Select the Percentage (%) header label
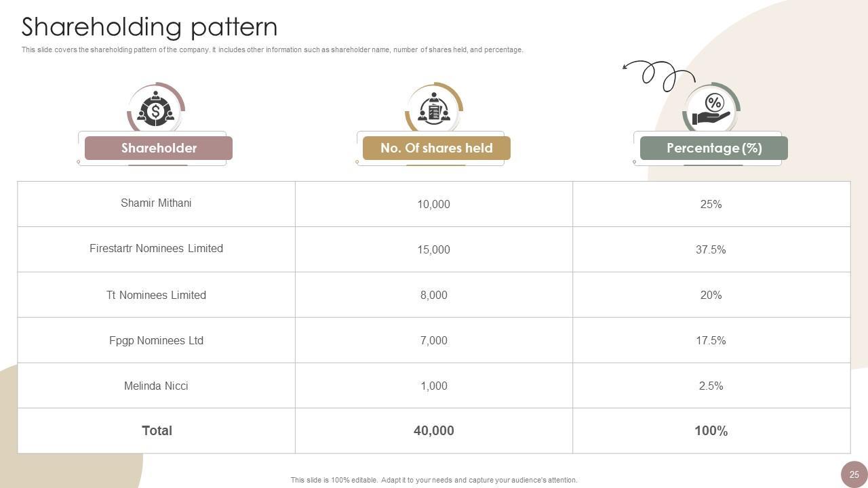This screenshot has height=488, width=868. (714, 148)
